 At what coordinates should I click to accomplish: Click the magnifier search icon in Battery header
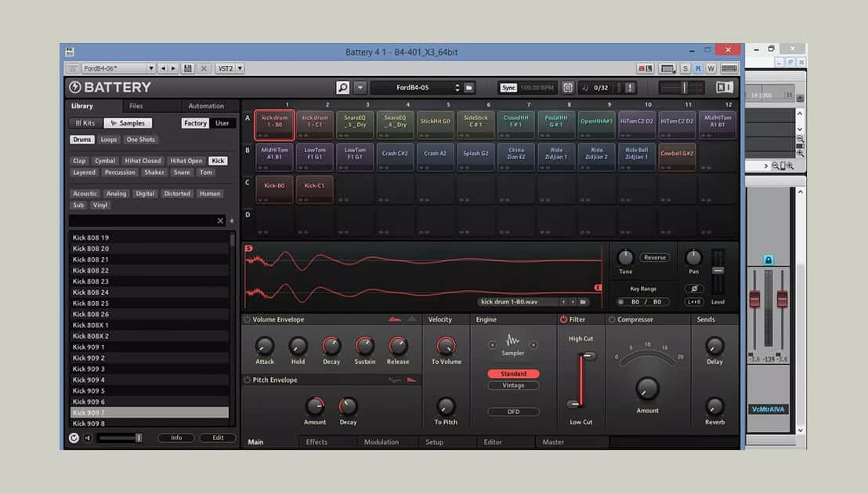coord(343,88)
